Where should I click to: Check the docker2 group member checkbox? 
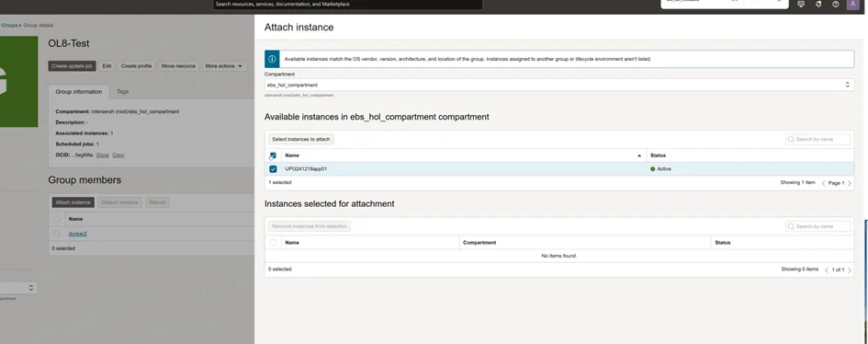pyautogui.click(x=56, y=234)
